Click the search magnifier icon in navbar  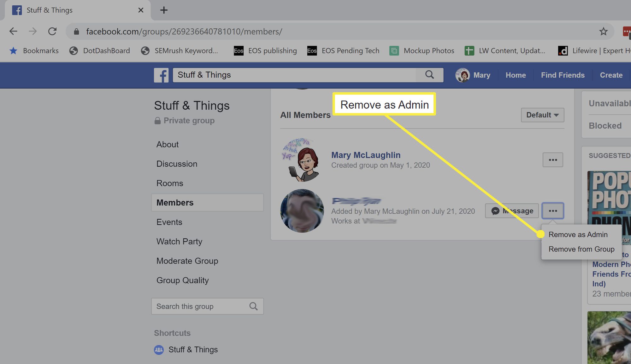click(x=429, y=75)
